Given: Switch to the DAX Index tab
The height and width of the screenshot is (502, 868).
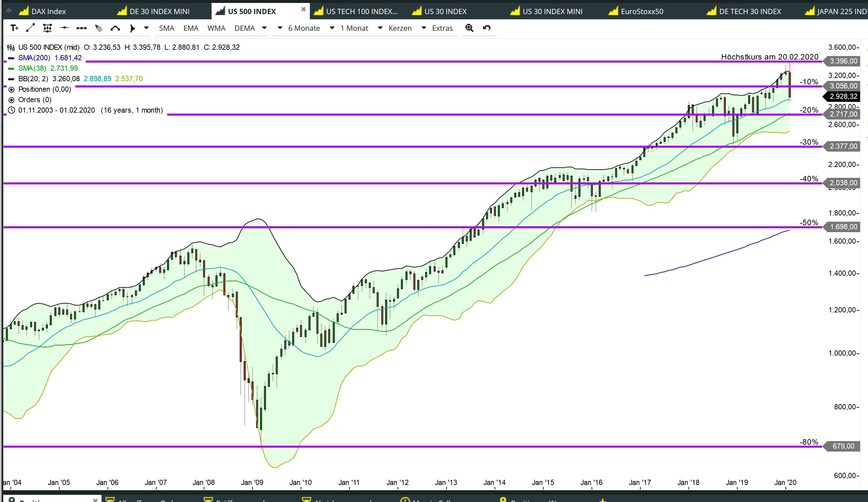Looking at the screenshot, I should point(48,11).
